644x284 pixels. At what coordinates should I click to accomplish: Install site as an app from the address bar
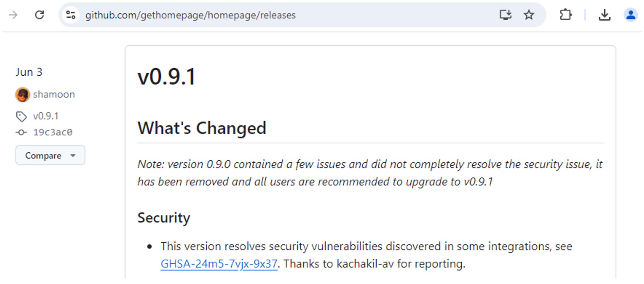(x=506, y=15)
